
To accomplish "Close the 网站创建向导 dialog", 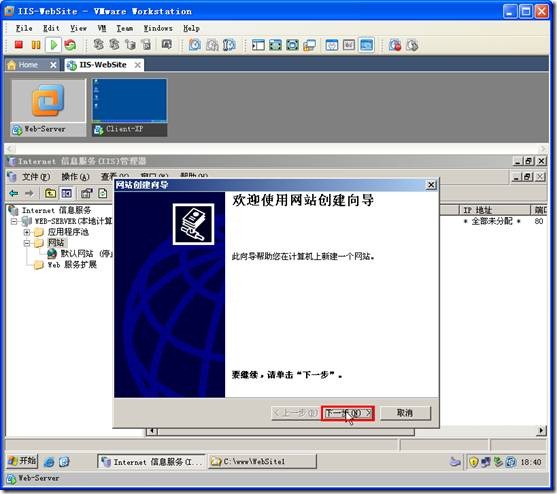I will click(x=431, y=185).
